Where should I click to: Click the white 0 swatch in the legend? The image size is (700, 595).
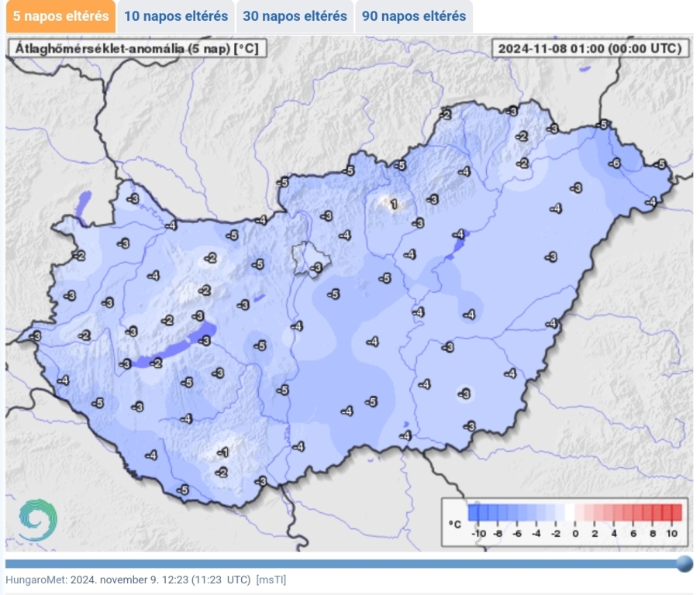point(571,513)
